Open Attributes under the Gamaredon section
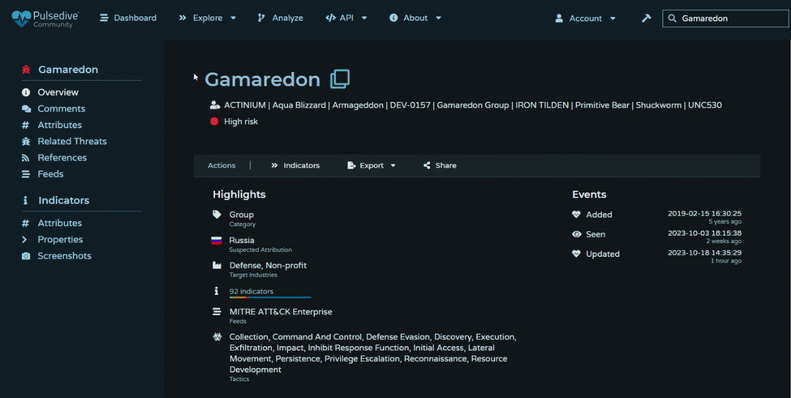Viewport: 791px width, 398px height. pyautogui.click(x=60, y=125)
